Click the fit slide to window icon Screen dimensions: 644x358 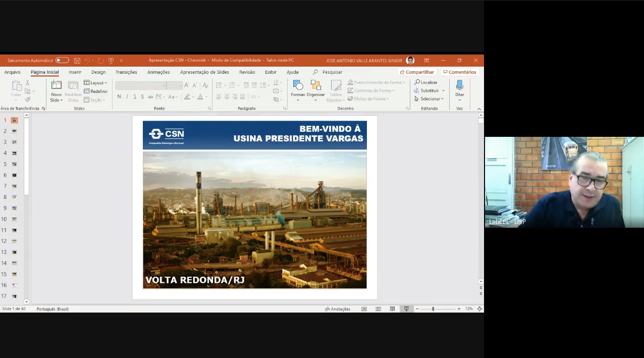click(x=479, y=309)
